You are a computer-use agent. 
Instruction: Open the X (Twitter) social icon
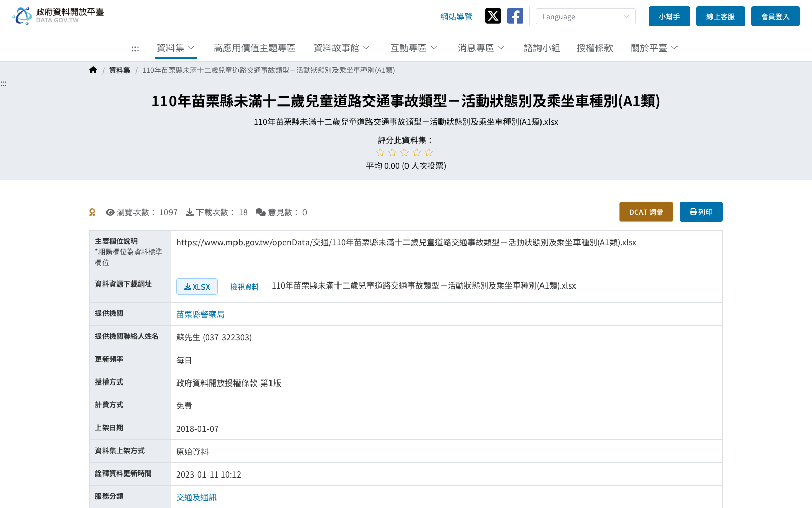point(493,16)
